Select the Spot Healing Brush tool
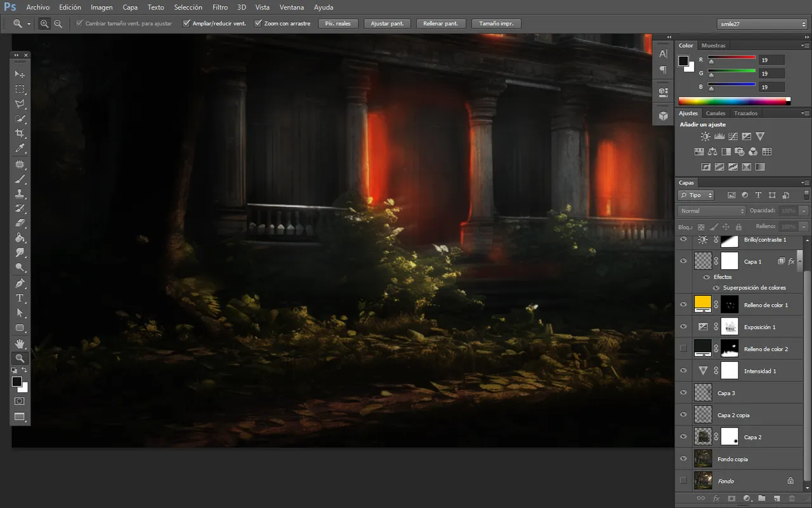Screen dimensions: 812x508 (20, 164)
